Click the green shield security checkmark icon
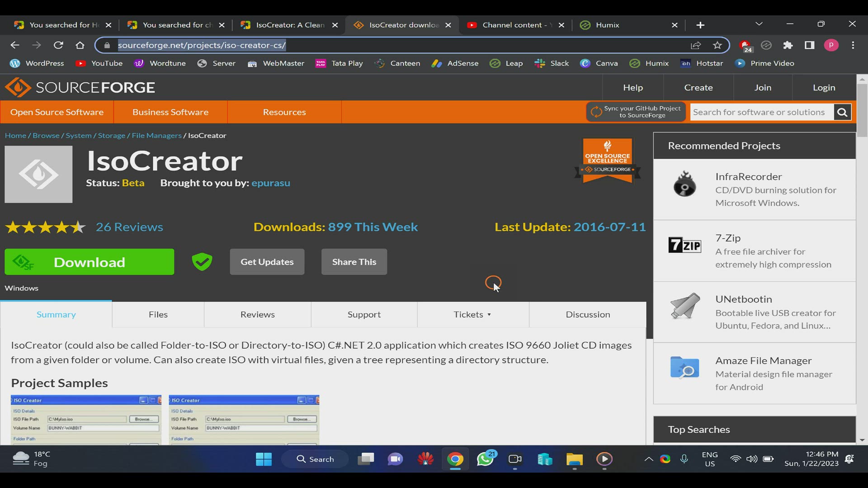The image size is (868, 488). tap(202, 262)
